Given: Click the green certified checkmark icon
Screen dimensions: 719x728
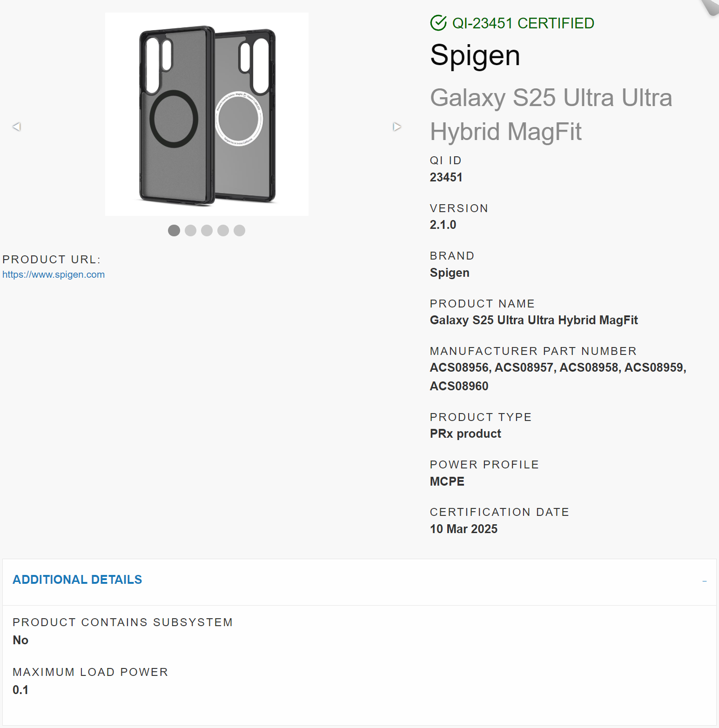Looking at the screenshot, I should (438, 23).
